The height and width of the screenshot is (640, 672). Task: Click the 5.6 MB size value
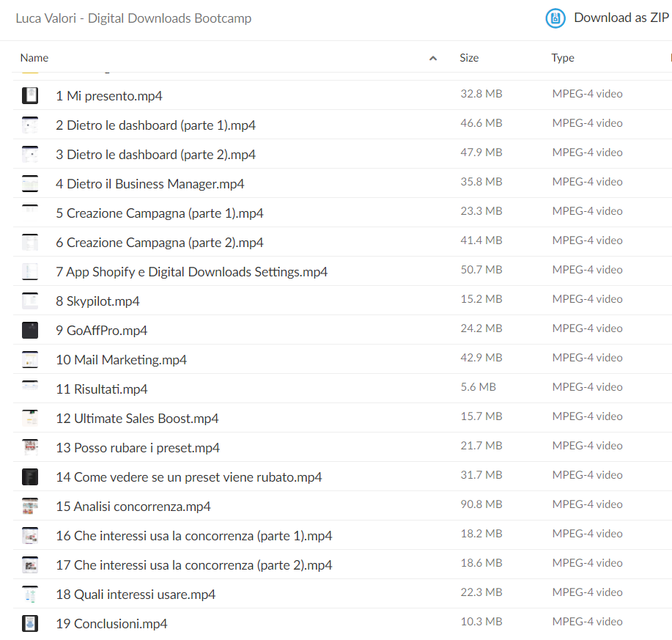[479, 386]
